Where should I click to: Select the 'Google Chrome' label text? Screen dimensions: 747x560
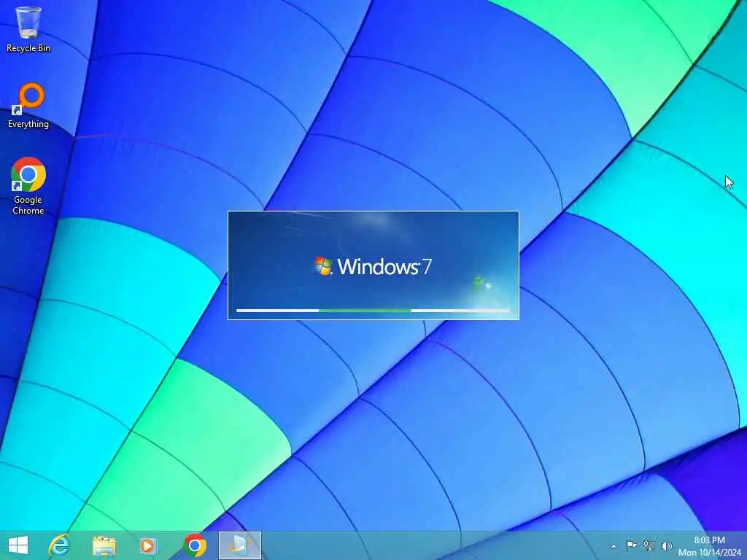tap(28, 205)
